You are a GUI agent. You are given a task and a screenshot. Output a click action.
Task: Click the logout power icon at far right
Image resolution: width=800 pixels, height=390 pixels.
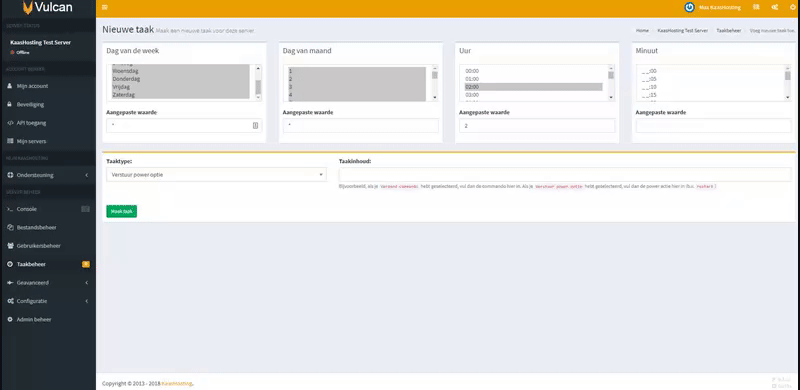click(792, 7)
